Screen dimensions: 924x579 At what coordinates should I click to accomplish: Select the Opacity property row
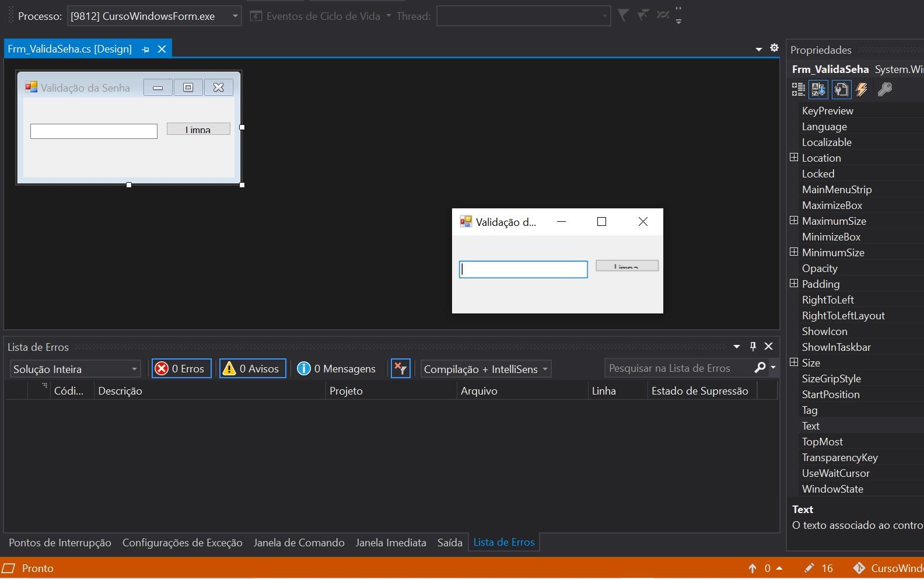pyautogui.click(x=861, y=268)
